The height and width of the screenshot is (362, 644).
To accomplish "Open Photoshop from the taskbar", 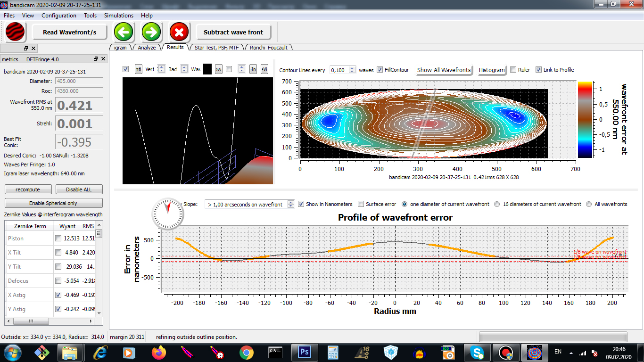I will pos(304,352).
